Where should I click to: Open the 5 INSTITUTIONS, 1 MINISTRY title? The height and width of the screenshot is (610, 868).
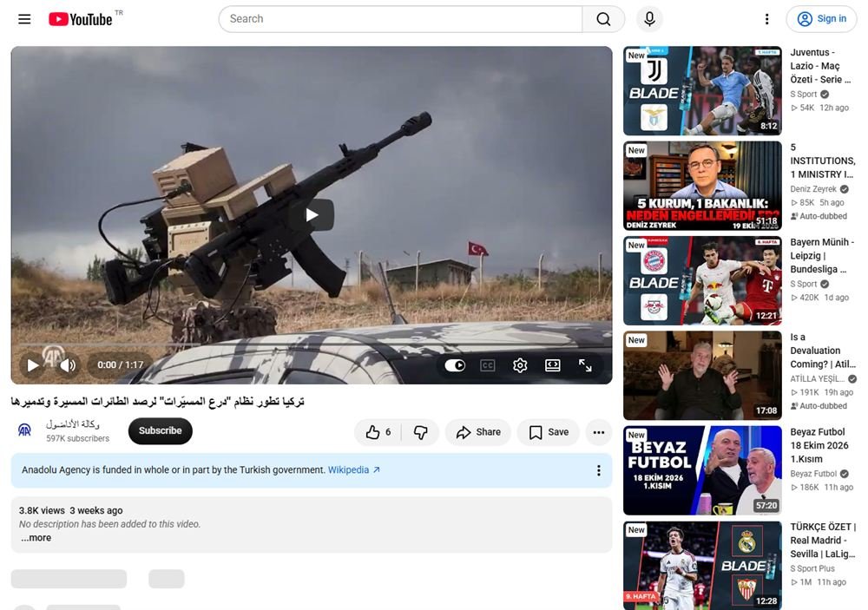click(822, 161)
